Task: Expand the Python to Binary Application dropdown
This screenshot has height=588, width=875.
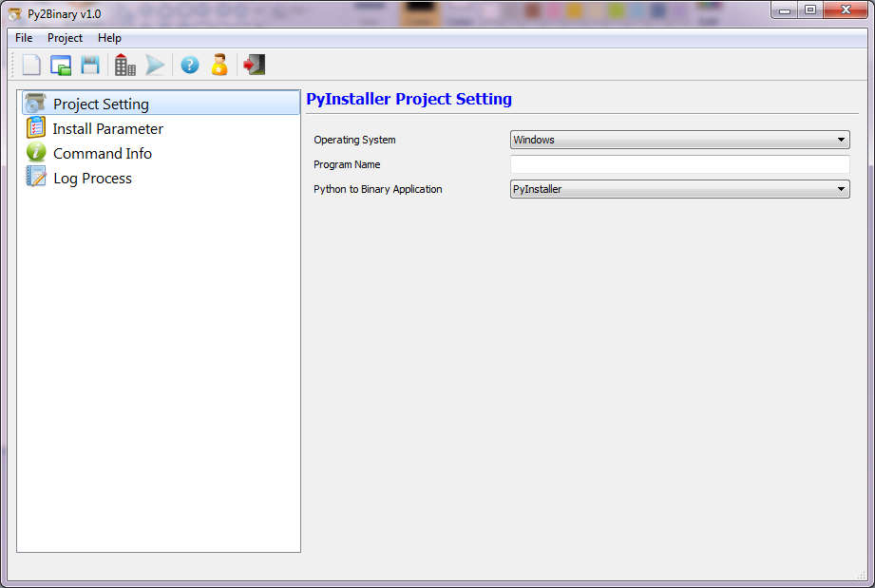Action: pyautogui.click(x=679, y=189)
